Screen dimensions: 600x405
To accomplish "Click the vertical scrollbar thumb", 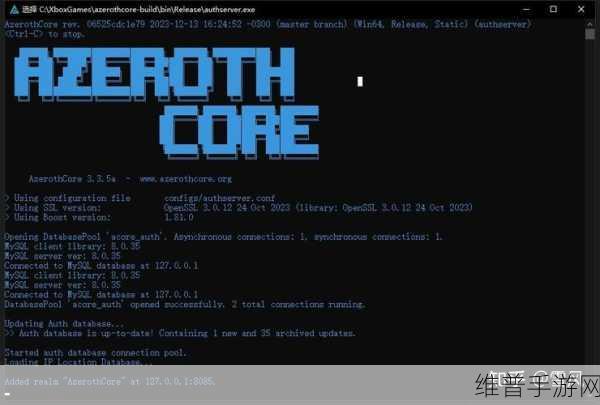I will point(590,34).
